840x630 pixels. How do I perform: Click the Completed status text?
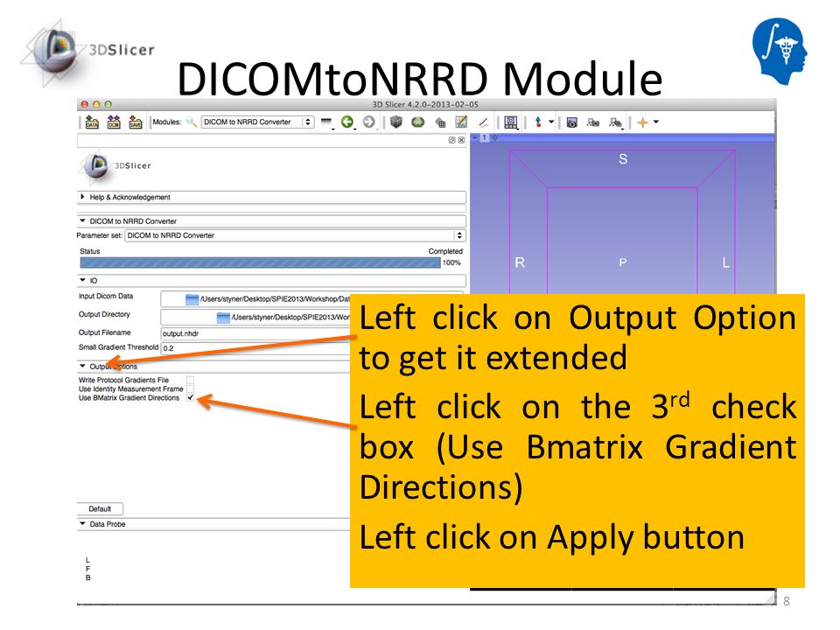coord(445,251)
